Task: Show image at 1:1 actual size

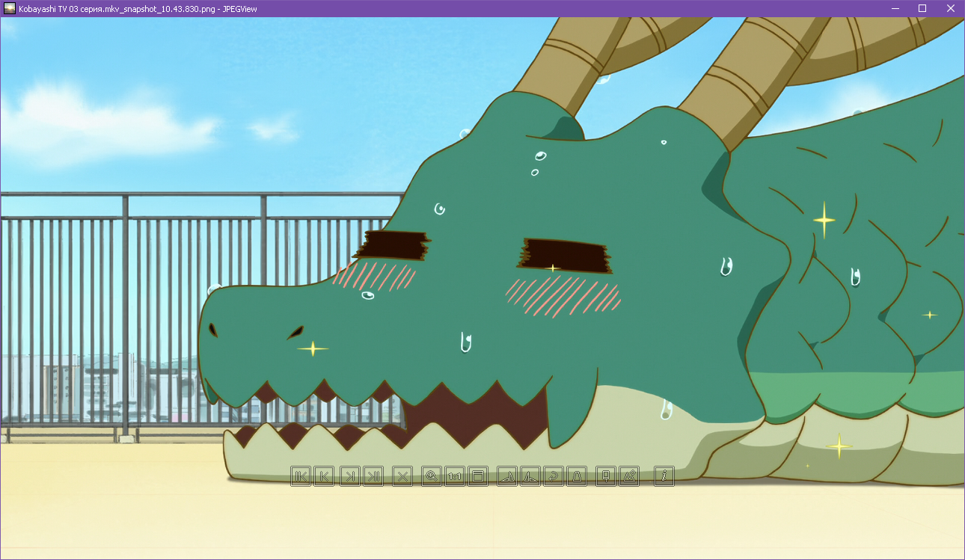Action: pos(454,476)
